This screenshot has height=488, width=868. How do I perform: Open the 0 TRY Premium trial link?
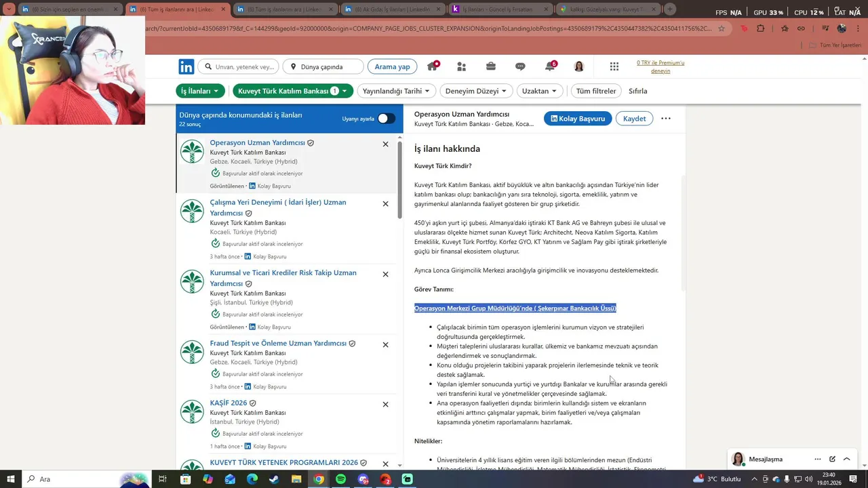660,66
